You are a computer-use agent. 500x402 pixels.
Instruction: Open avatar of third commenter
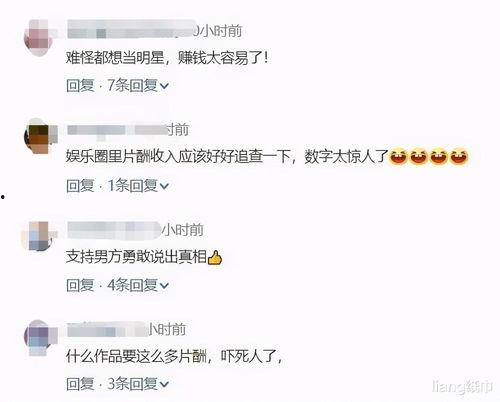coord(39,236)
